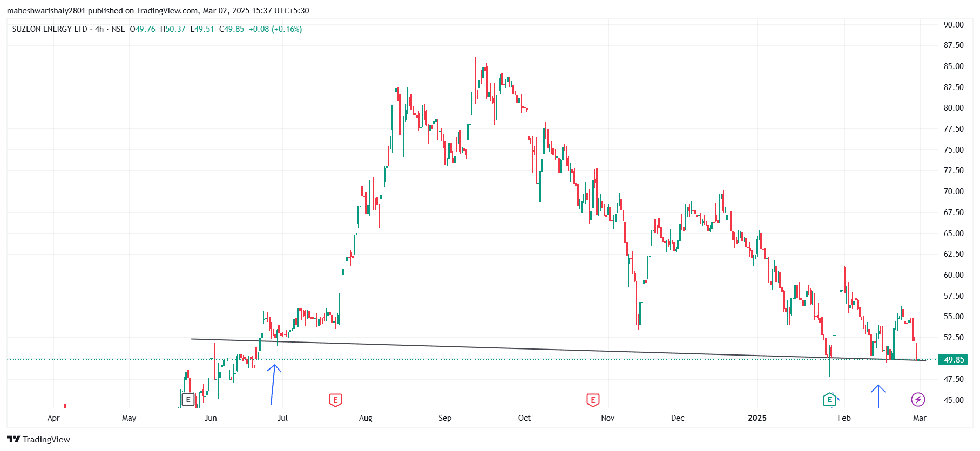Click the gray earnings E marker near Jun

click(x=188, y=400)
